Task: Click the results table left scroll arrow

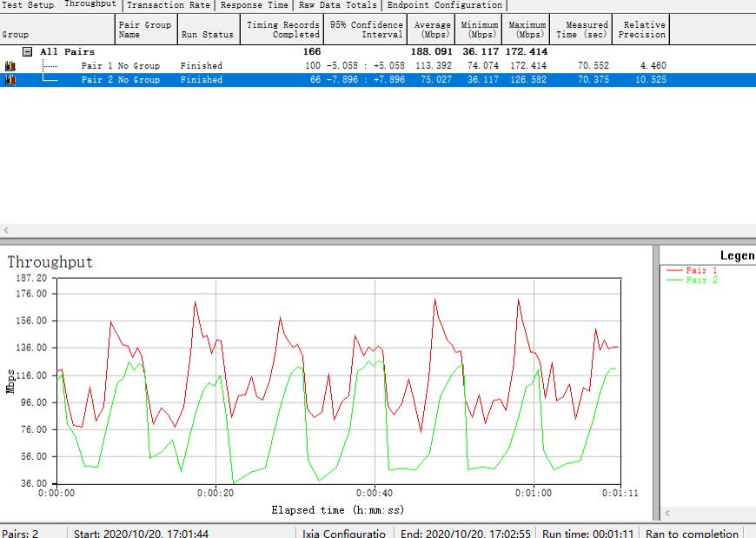Action: (7, 231)
